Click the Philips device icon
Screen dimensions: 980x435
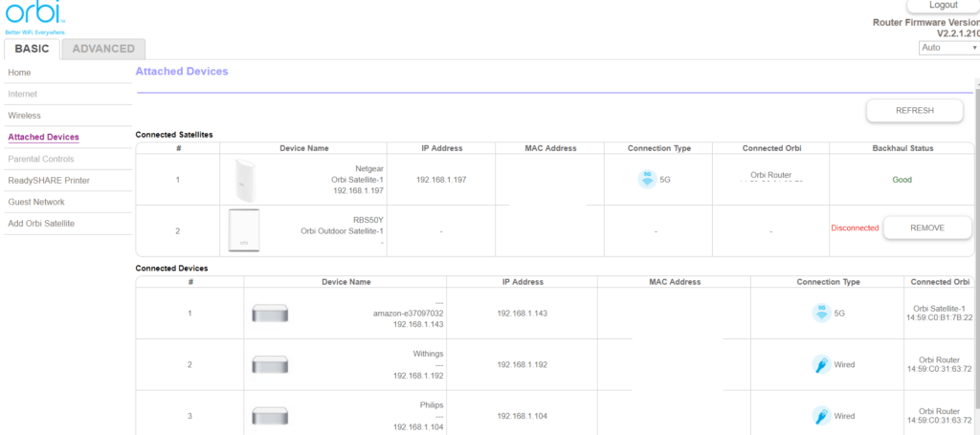pos(269,416)
